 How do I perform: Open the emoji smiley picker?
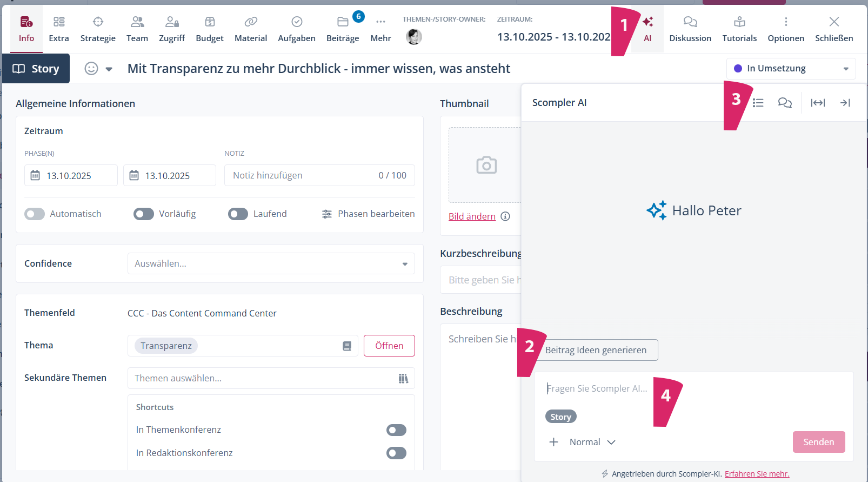pyautogui.click(x=91, y=69)
